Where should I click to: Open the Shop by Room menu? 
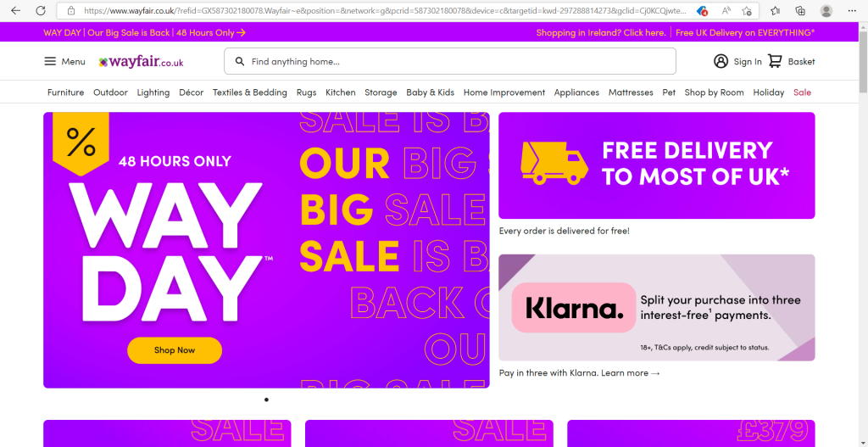(714, 92)
